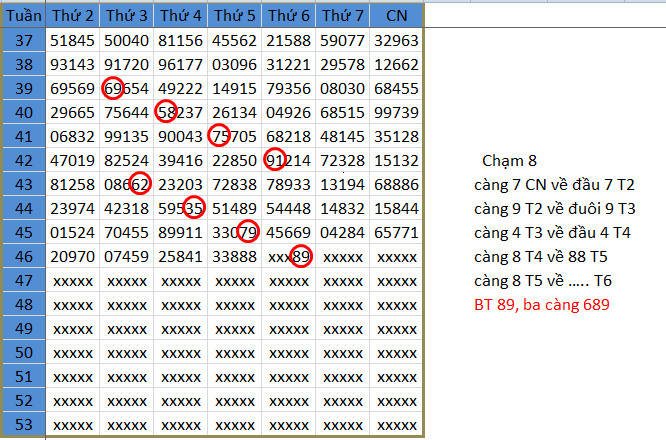The image size is (666, 440).
Task: Click note càng 9 T2 về đuôi 9 T3
Action: click(555, 209)
